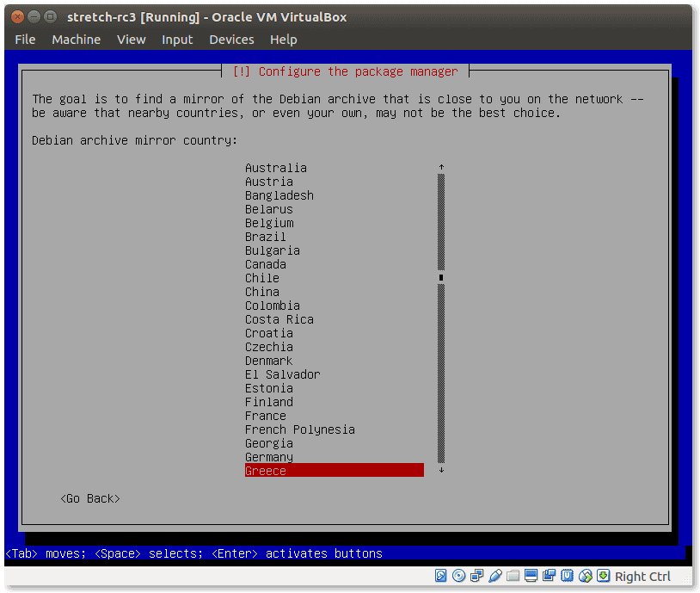Open the shared folders status icon
The width and height of the screenshot is (700, 593).
[513, 576]
